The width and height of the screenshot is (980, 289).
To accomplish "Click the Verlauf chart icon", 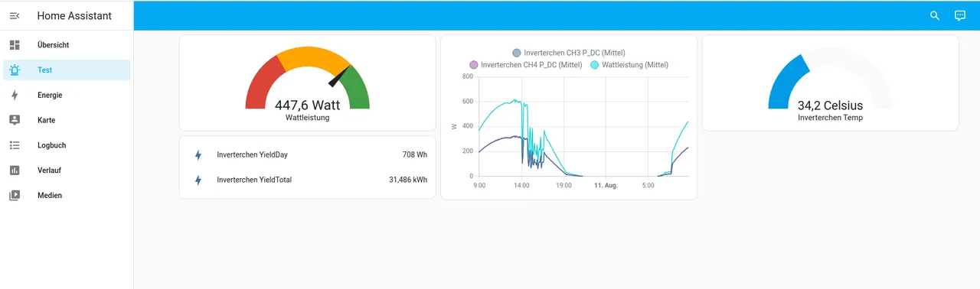I will point(15,170).
